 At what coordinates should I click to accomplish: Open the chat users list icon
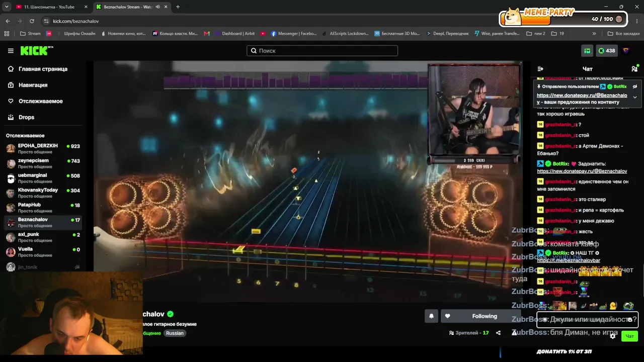click(634, 69)
